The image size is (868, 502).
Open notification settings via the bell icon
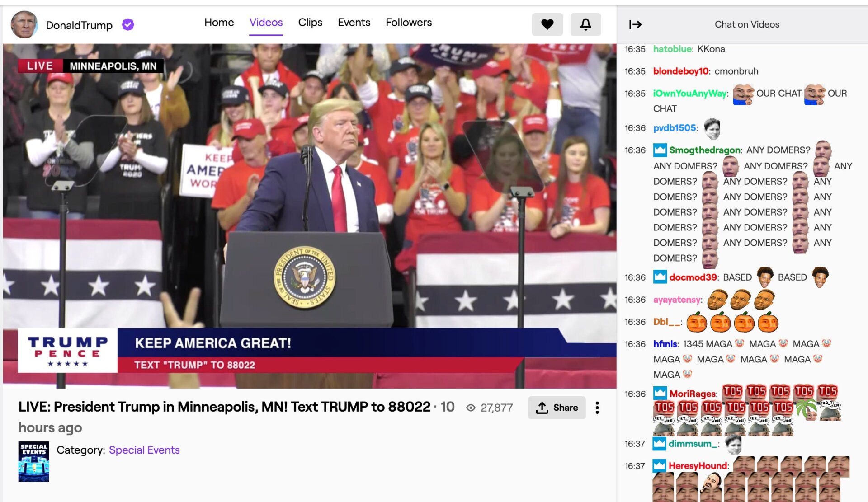(x=585, y=24)
